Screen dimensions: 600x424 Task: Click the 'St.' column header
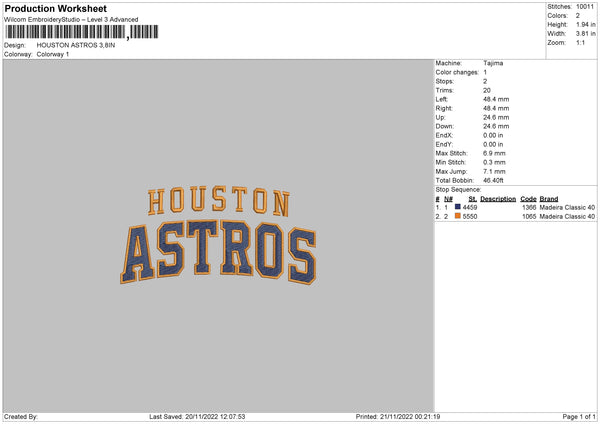click(473, 199)
